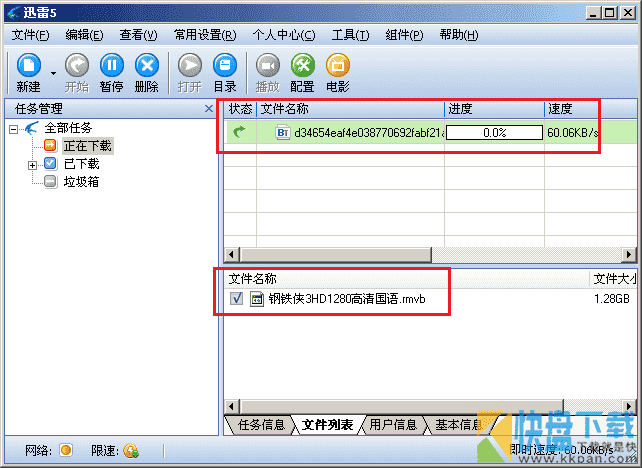Click the Play (播放) toolbar icon
642x468 pixels.
[268, 65]
